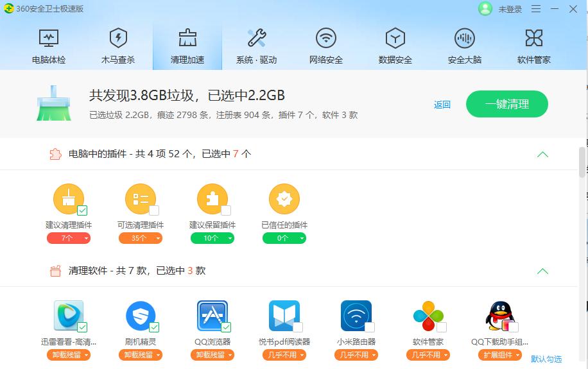Click the 一键清理 button
588x369 pixels.
tap(507, 104)
